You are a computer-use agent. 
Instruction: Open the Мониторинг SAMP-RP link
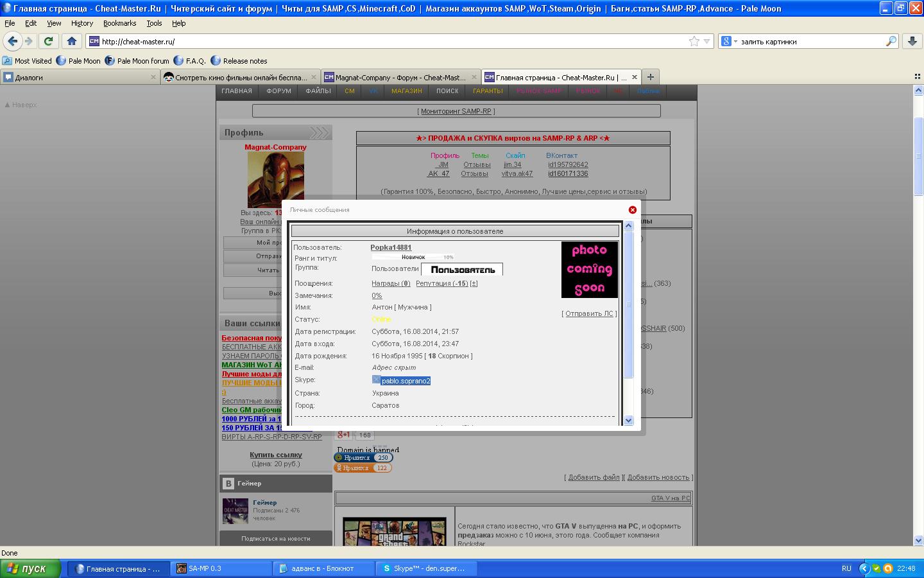456,111
